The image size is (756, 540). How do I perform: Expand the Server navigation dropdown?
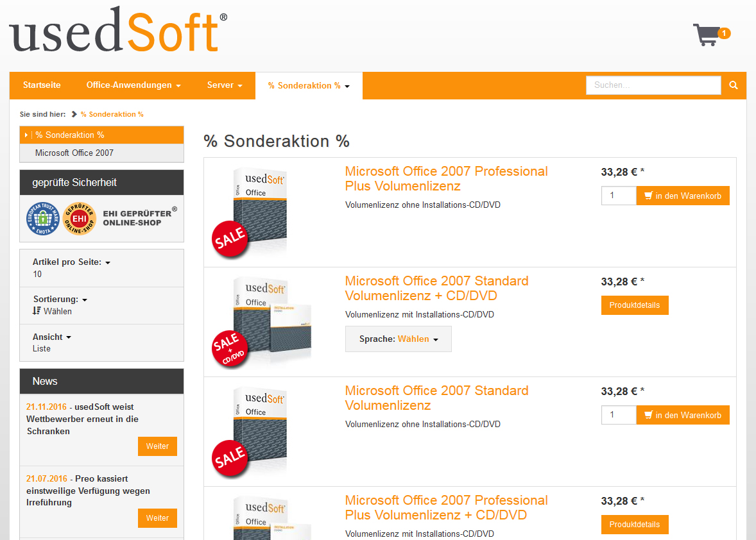(x=224, y=85)
